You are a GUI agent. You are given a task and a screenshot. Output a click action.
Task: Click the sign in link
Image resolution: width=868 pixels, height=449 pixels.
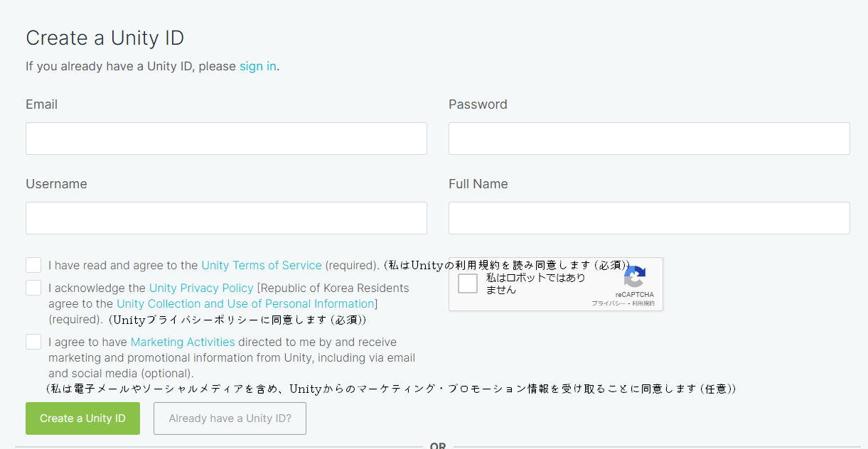(257, 66)
